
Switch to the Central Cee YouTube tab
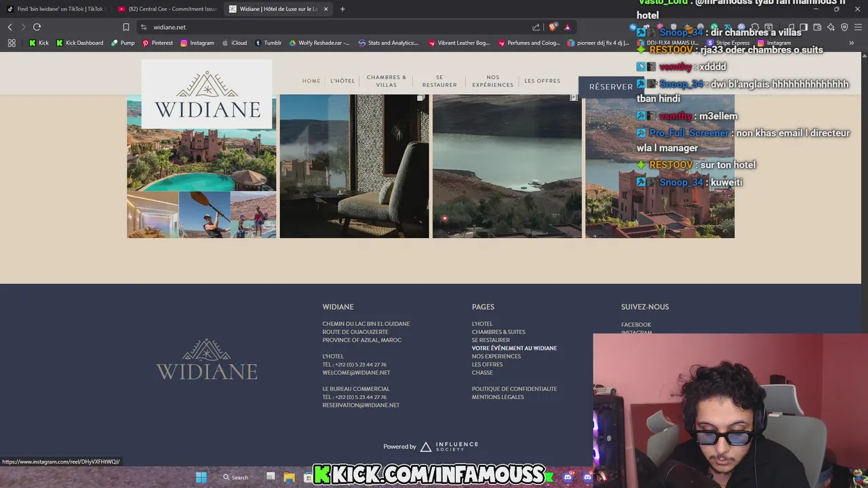167,9
